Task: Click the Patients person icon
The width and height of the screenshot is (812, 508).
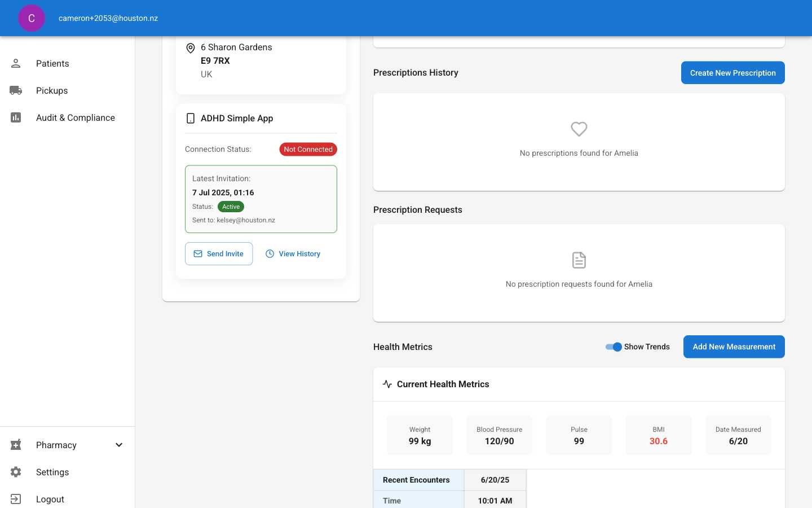Action: pyautogui.click(x=16, y=63)
